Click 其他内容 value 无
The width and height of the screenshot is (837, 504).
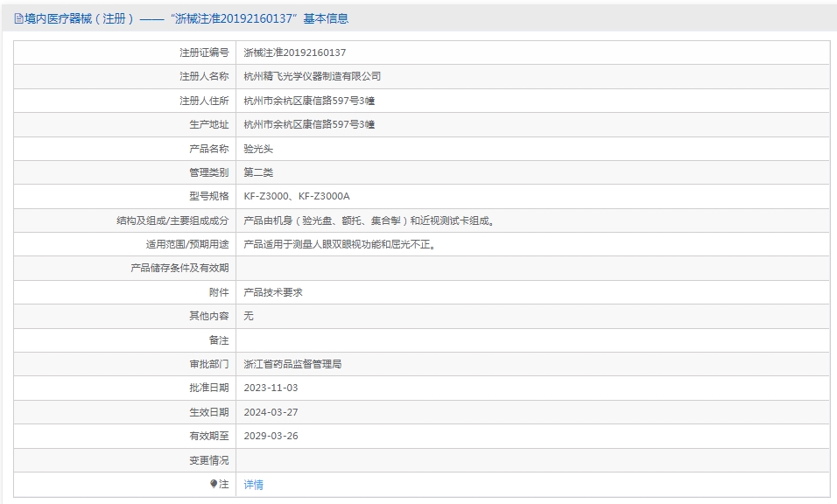pyautogui.click(x=249, y=316)
